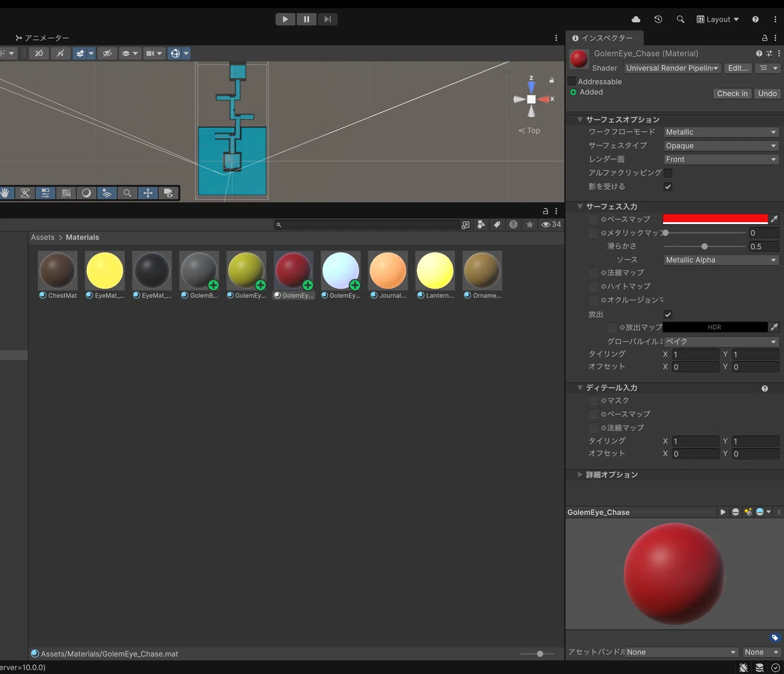Open the サーフェスタイプ Opaque dropdown

point(721,146)
